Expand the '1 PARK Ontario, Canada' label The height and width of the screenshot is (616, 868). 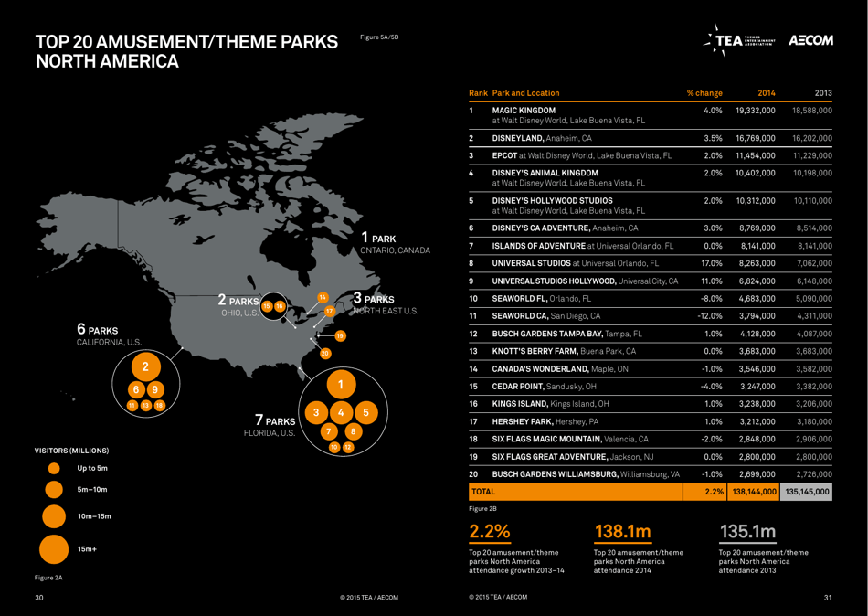pyautogui.click(x=395, y=242)
